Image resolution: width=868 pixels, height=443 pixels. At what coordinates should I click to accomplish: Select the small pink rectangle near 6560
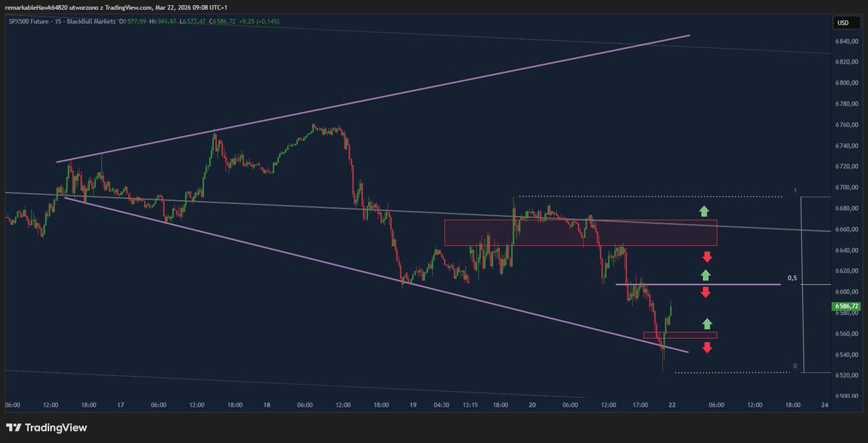(680, 335)
